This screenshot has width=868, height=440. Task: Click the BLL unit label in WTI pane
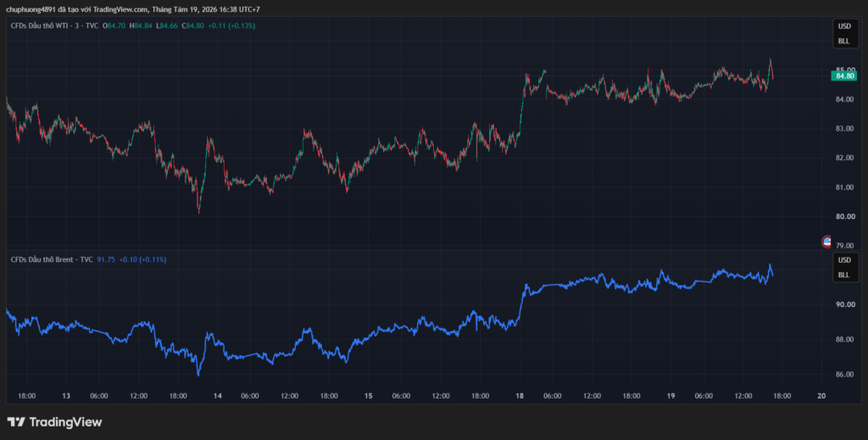click(x=843, y=41)
